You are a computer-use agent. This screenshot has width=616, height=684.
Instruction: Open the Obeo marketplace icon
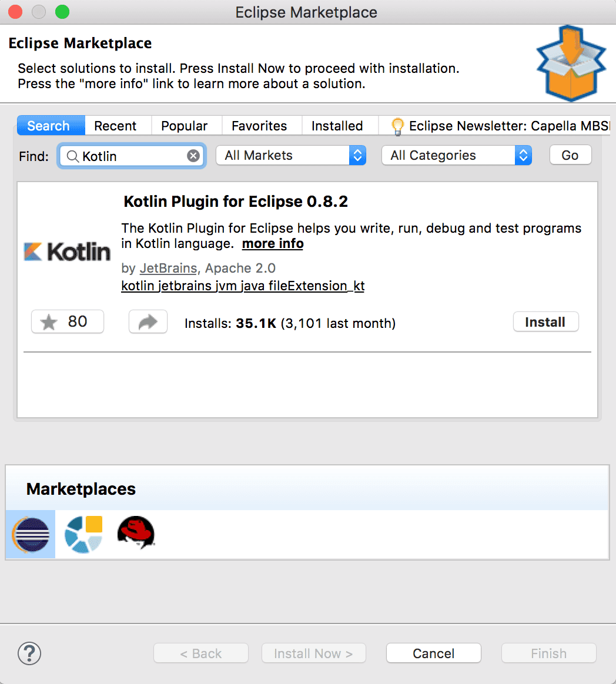[x=83, y=534]
